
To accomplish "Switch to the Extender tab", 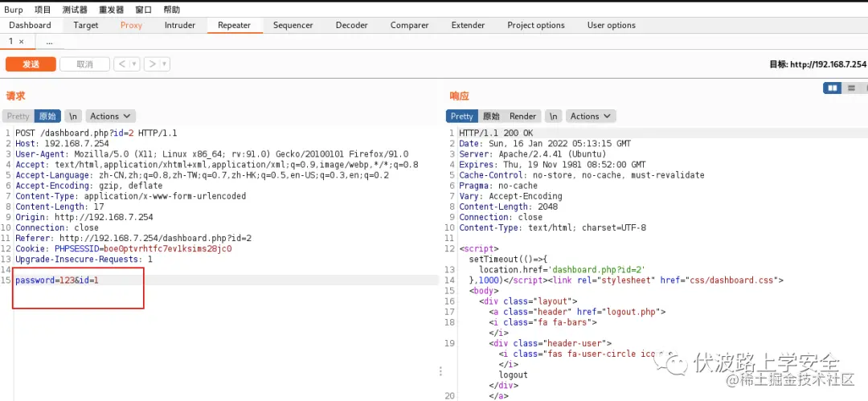I will click(x=468, y=26).
